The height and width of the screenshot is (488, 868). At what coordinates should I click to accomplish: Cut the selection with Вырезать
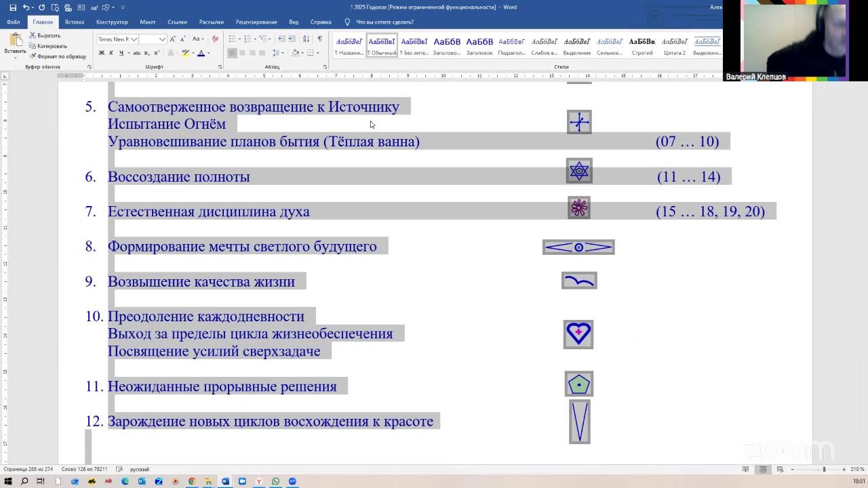pos(45,35)
